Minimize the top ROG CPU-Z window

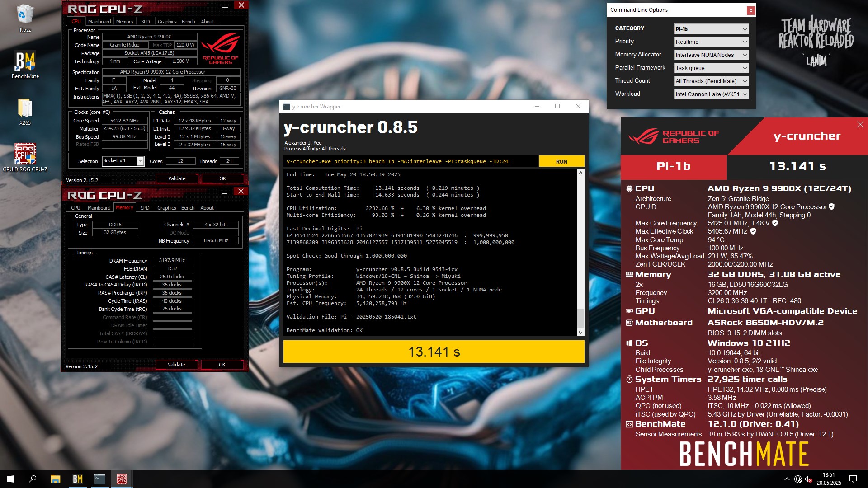coord(225,6)
